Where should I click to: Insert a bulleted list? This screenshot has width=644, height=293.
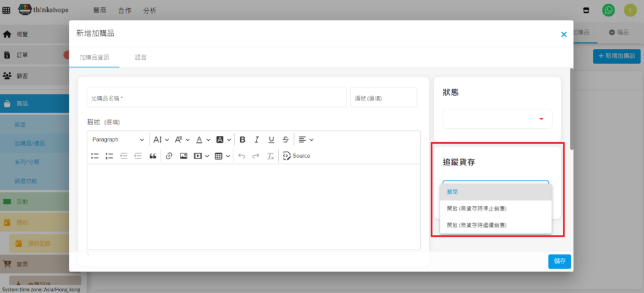click(x=95, y=156)
